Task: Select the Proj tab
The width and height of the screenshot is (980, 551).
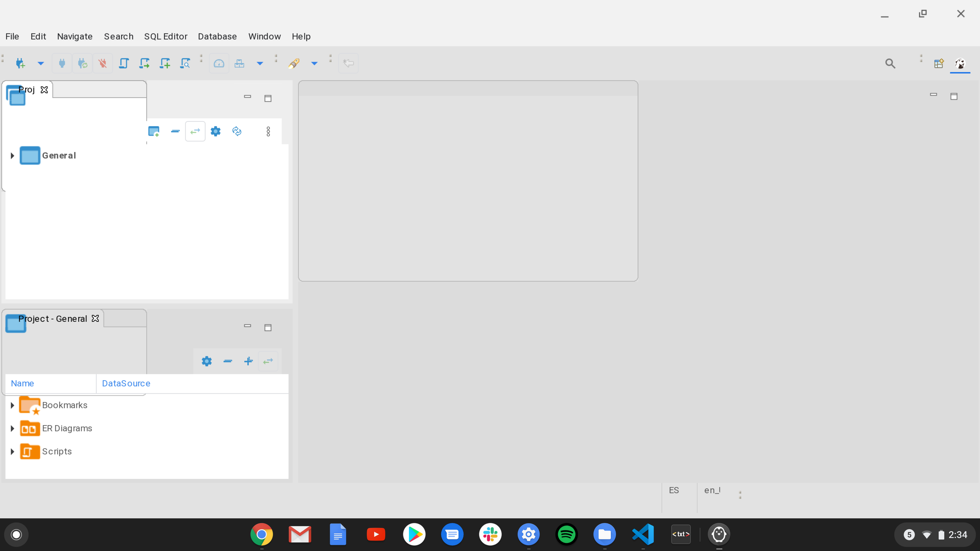Action: pos(27,90)
